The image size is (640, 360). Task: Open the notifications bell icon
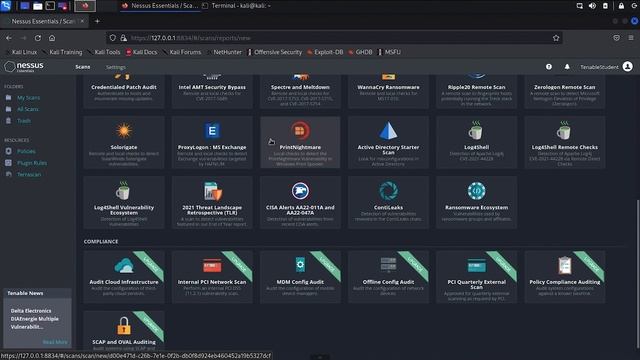click(x=567, y=67)
